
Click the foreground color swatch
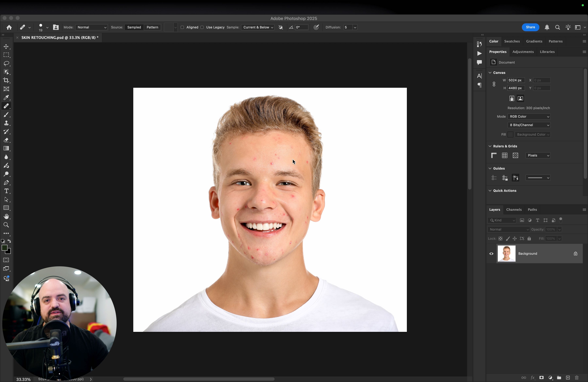pos(4,248)
